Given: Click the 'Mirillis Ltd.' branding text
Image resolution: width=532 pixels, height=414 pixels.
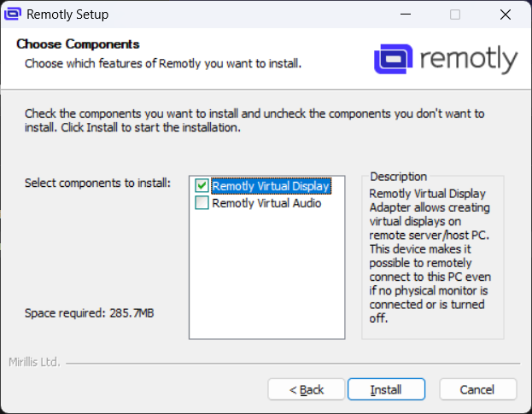Looking at the screenshot, I should coord(34,362).
